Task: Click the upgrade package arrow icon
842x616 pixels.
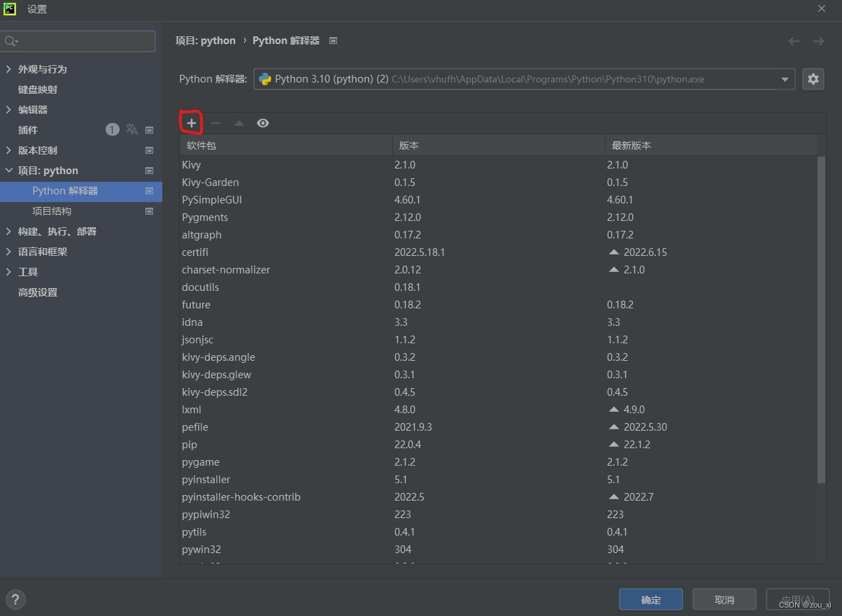Action: tap(239, 123)
